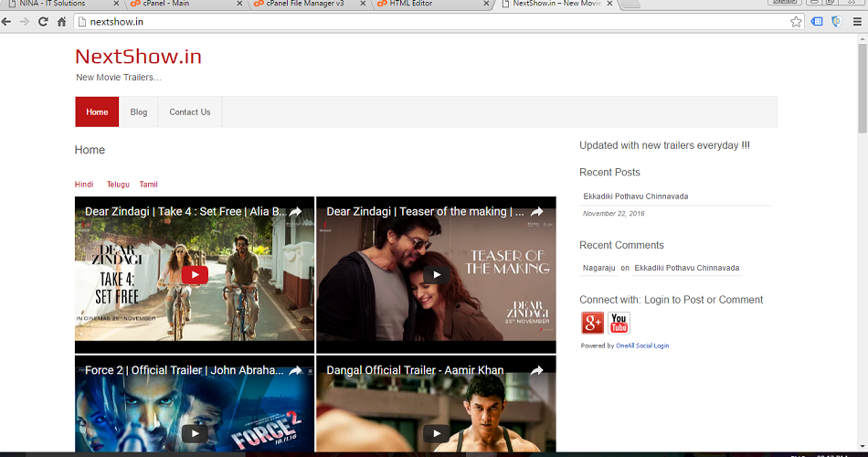The width and height of the screenshot is (868, 457).
Task: Play the Teaser of the Making video
Action: click(436, 274)
